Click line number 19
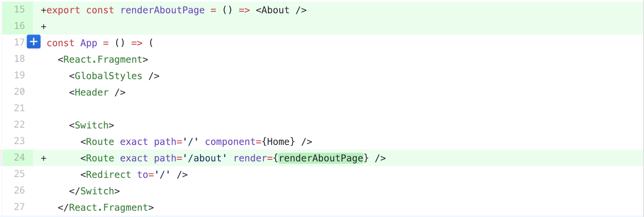 pos(19,75)
